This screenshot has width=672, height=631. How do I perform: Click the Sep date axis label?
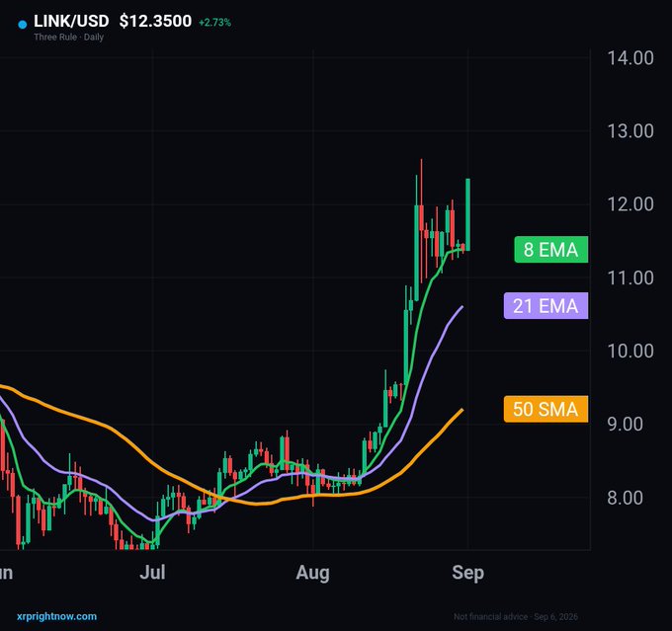468,573
